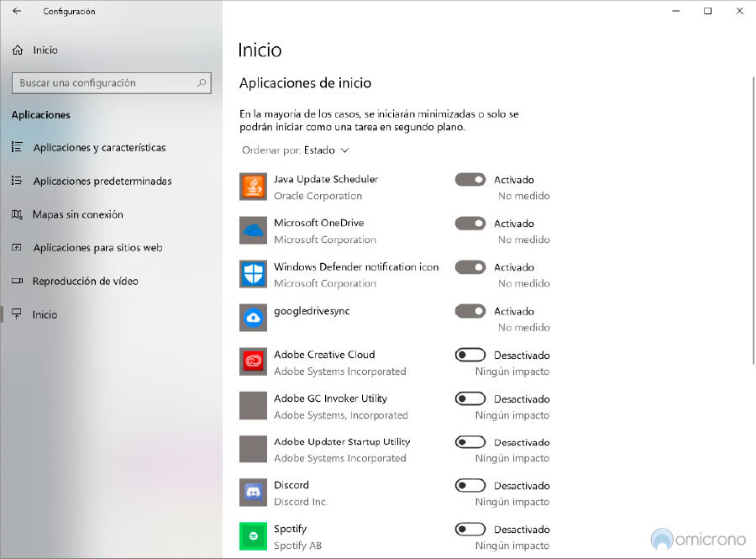Click the Adobe Updater Startup Utility icon
The width and height of the screenshot is (756, 559).
pos(253,449)
